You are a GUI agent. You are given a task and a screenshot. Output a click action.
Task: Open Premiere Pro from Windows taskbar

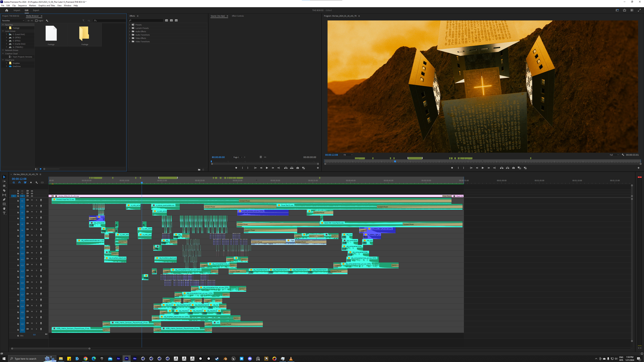(x=126, y=358)
